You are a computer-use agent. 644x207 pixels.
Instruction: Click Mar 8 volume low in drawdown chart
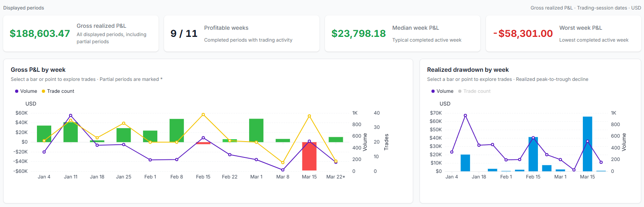(x=574, y=170)
